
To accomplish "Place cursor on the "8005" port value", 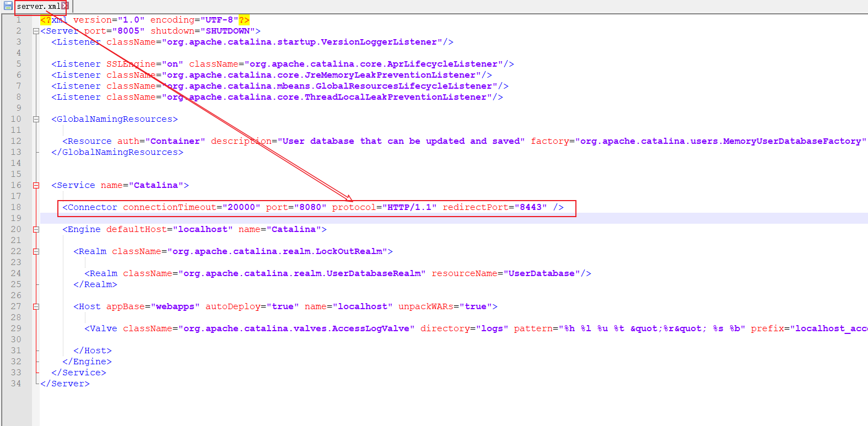I will pyautogui.click(x=128, y=31).
